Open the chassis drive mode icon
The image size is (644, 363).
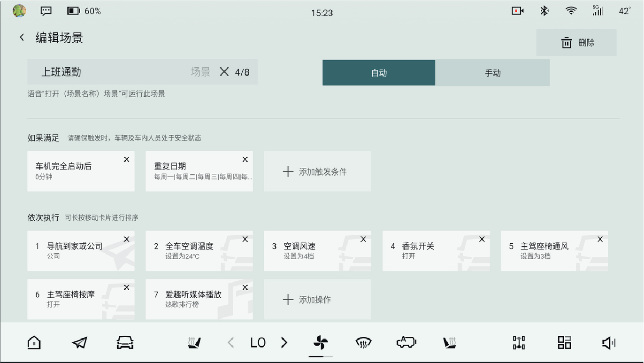519,343
